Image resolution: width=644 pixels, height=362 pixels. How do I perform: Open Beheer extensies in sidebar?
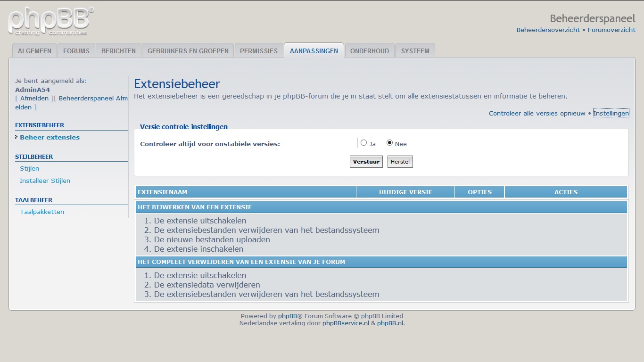[x=50, y=137]
